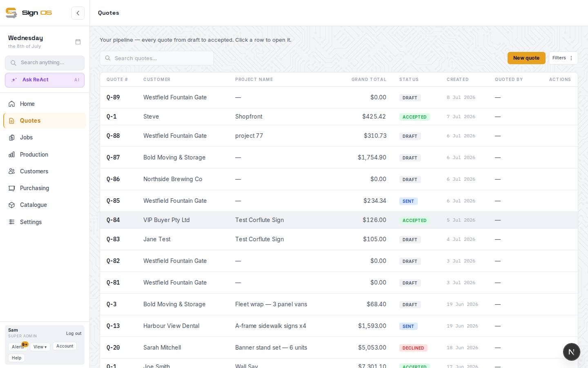Click the New quote button
Screen dimensions: 588x368
(526, 58)
